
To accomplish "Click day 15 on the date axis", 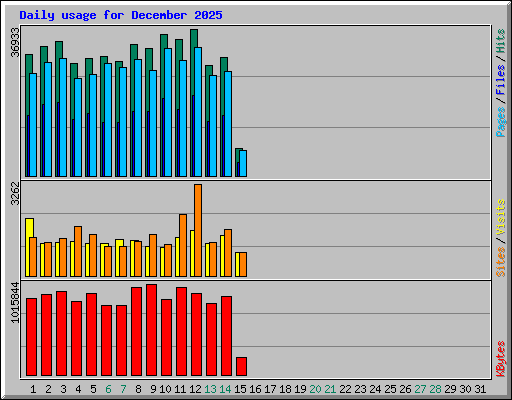I will [x=240, y=389].
